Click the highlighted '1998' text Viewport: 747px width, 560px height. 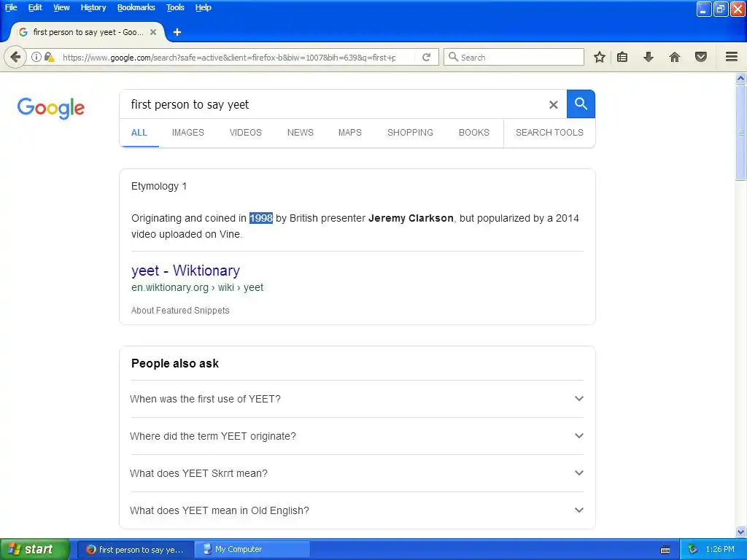point(261,218)
